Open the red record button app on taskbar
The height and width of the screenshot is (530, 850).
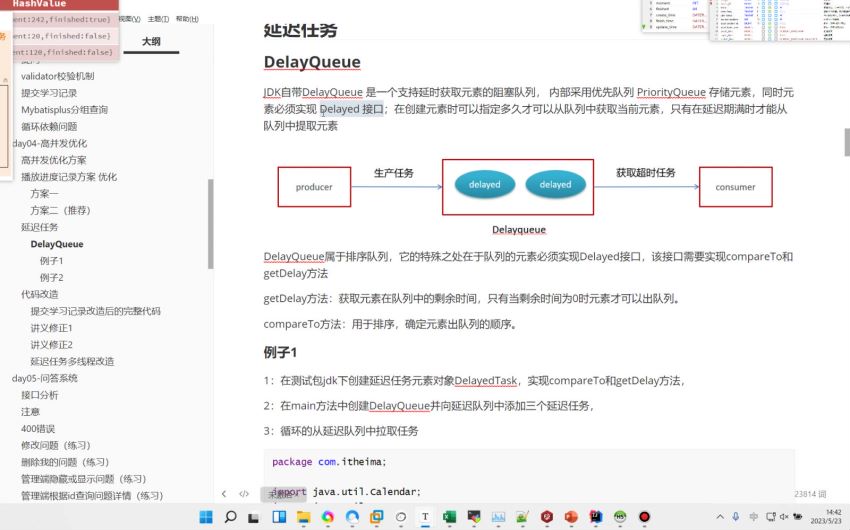pos(645,517)
